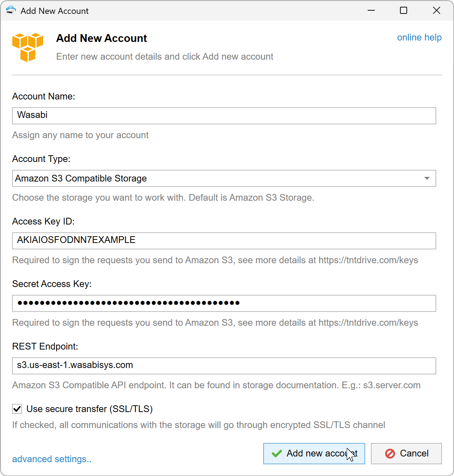Click the tntdrive.com/keys hint under Secret Access Key

[215, 323]
